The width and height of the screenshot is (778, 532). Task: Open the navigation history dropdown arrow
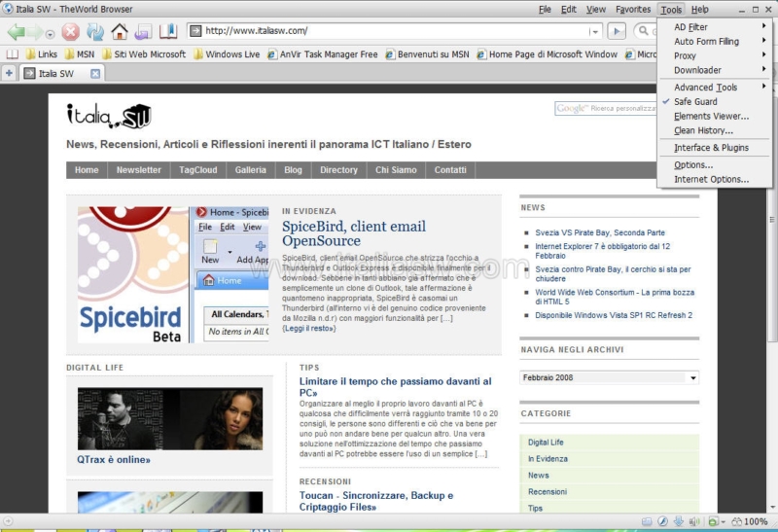pyautogui.click(x=51, y=34)
